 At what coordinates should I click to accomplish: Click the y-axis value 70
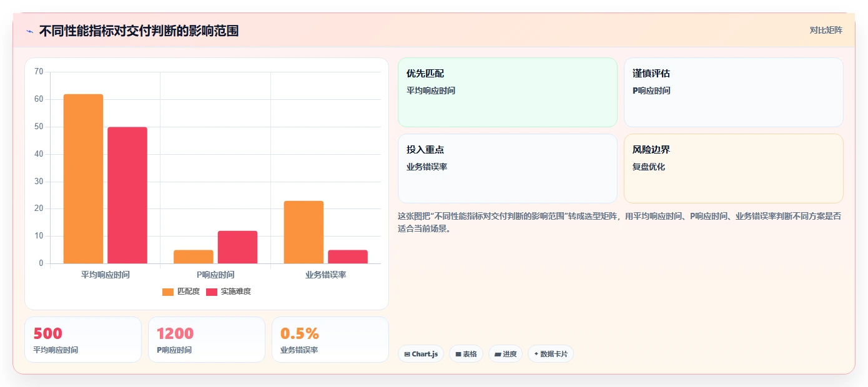tap(39, 72)
